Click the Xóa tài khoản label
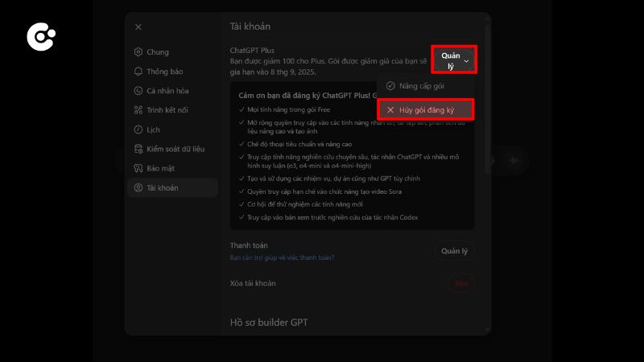644x362 pixels. point(253,283)
